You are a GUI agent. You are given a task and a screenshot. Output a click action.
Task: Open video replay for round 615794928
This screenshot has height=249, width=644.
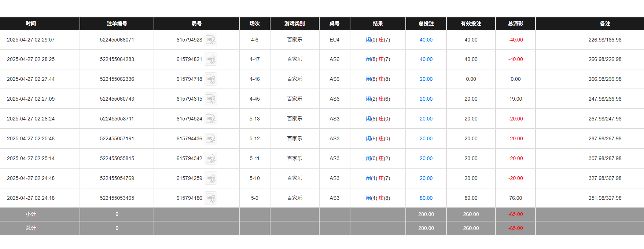pyautogui.click(x=211, y=40)
